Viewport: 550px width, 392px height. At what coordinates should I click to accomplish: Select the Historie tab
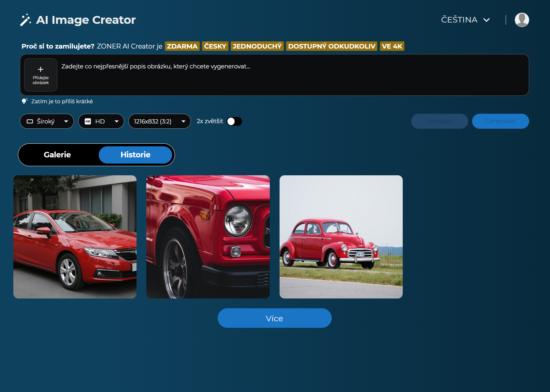click(x=135, y=155)
